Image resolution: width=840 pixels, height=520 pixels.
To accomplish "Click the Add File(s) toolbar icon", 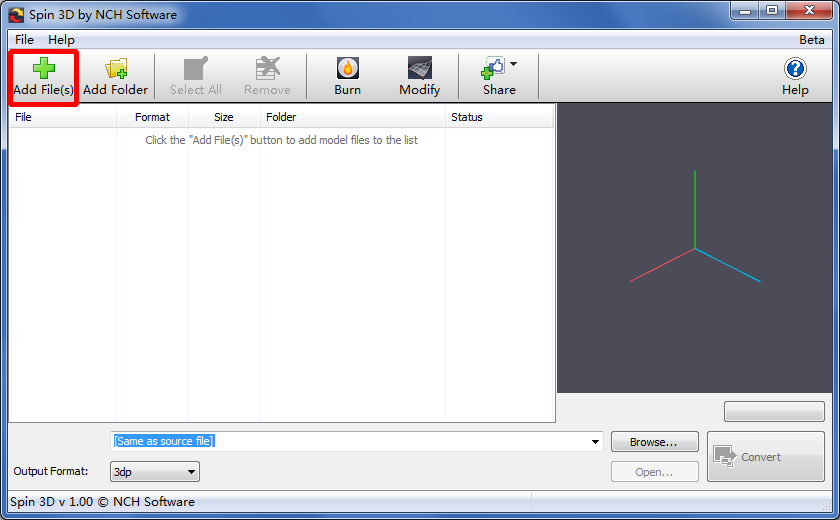I will (43, 77).
